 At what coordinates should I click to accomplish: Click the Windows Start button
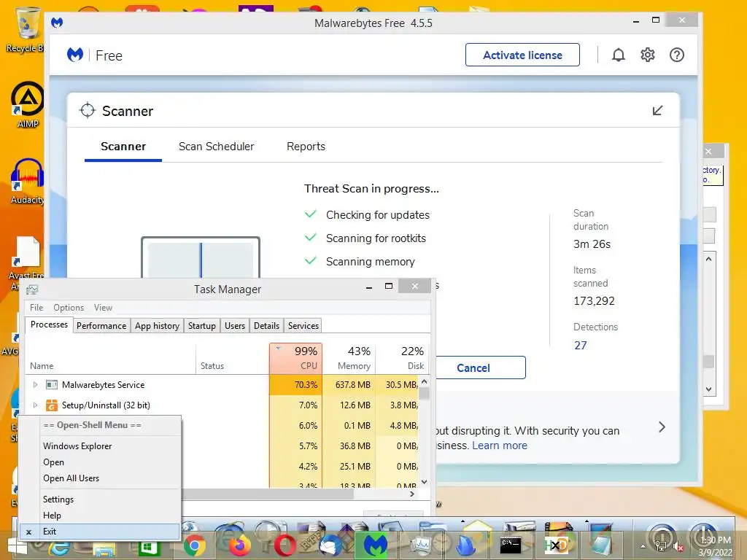(x=18, y=545)
